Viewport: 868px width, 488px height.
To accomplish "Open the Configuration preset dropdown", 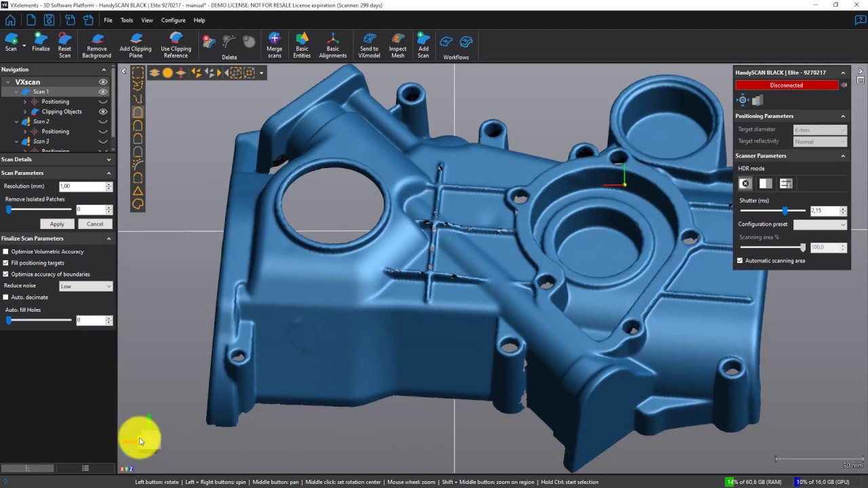I will click(820, 224).
